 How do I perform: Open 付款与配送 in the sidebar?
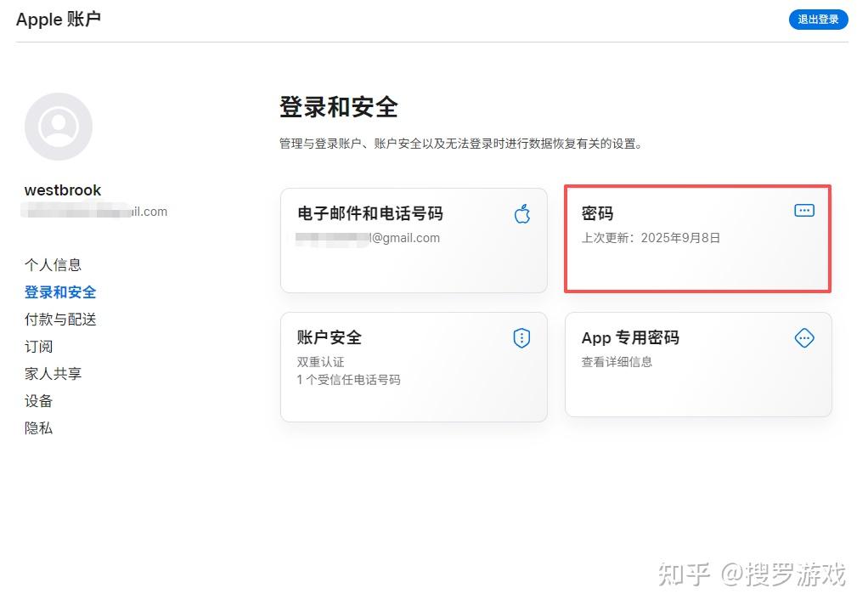click(x=60, y=319)
